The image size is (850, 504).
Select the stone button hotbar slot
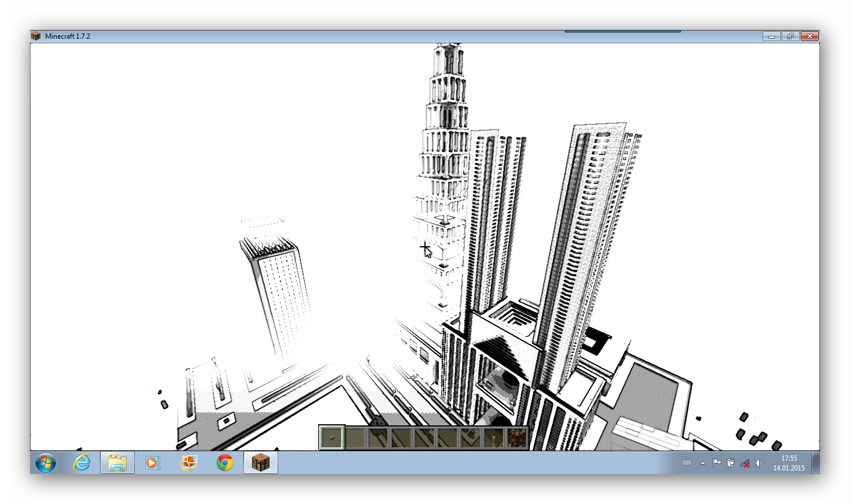332,438
